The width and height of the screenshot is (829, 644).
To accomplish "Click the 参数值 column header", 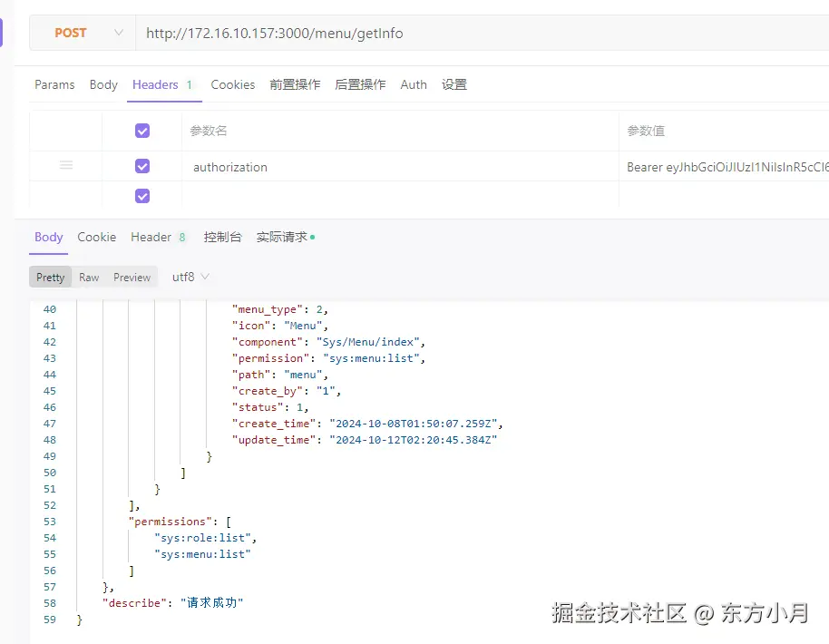I will point(646,131).
